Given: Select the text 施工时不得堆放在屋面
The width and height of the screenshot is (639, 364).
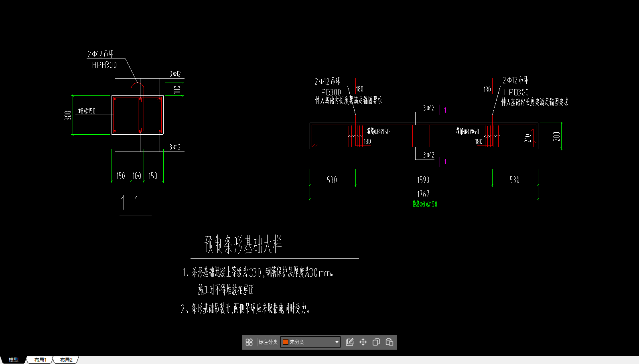Looking at the screenshot, I should 226,290.
